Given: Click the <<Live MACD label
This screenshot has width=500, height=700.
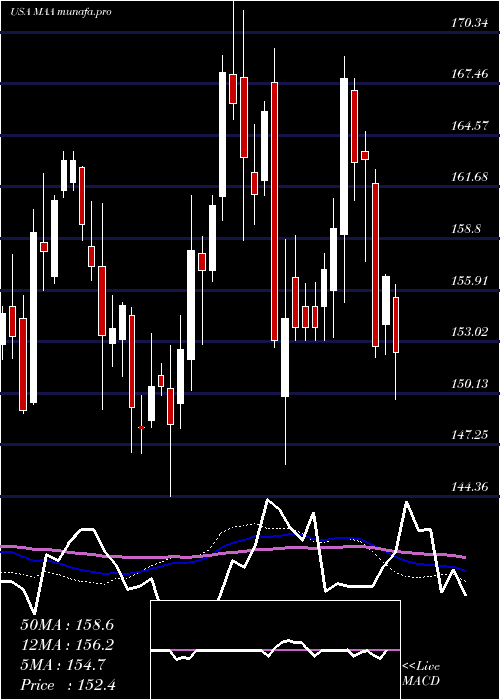Looking at the screenshot, I should click(x=421, y=674).
